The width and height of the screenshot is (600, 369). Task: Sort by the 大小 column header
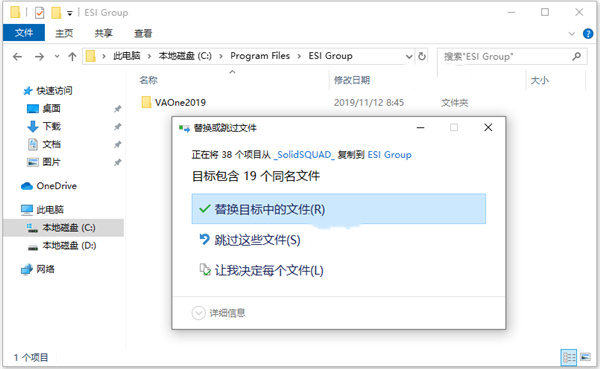(x=540, y=80)
